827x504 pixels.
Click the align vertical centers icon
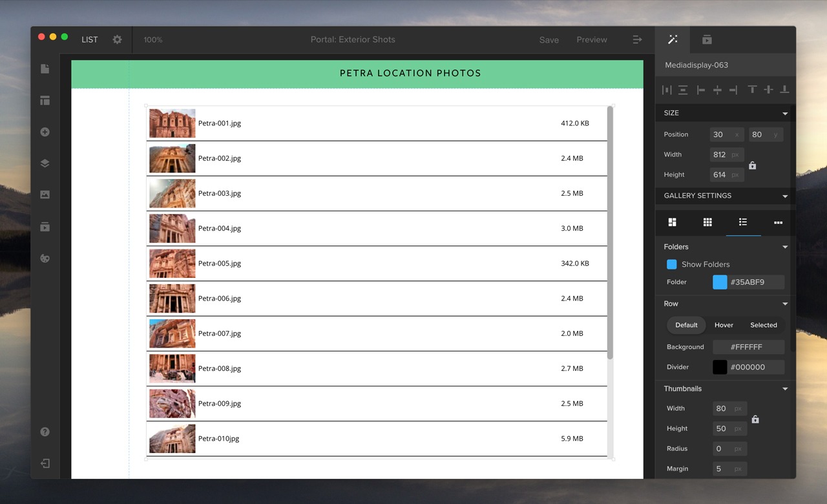coord(768,90)
